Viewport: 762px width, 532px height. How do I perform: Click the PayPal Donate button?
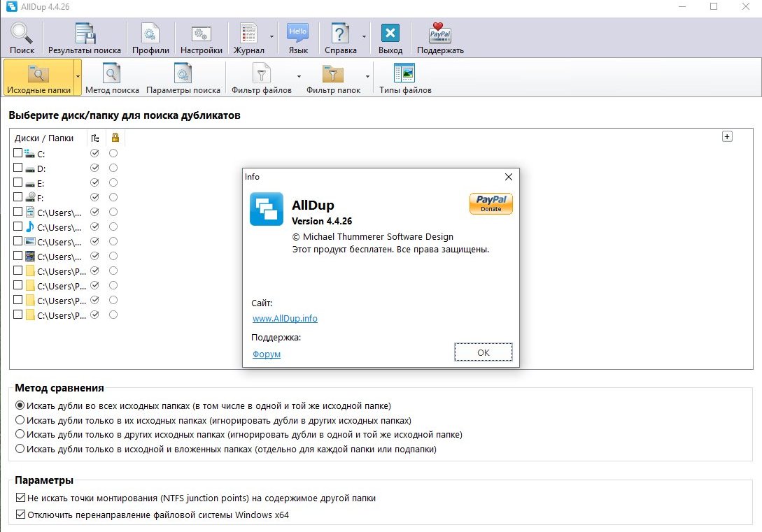(x=491, y=204)
